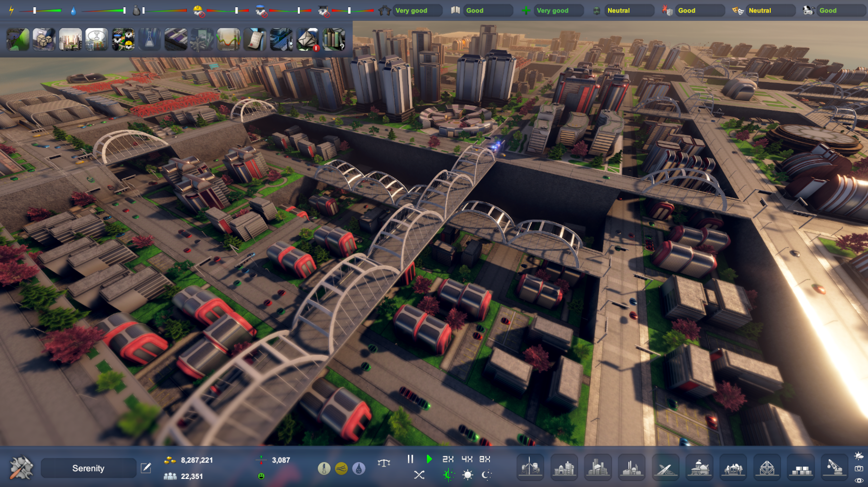Image resolution: width=868 pixels, height=487 pixels.
Task: Open the solar panel blocks icon
Action: coord(176,39)
